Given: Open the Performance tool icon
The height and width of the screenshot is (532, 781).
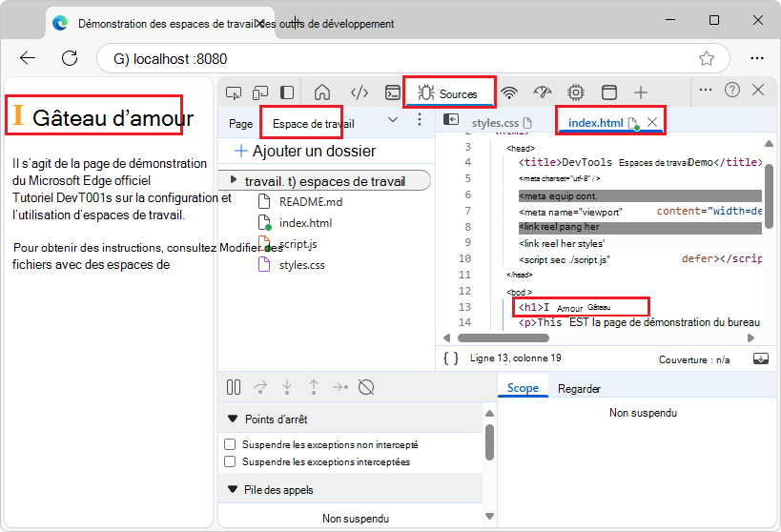Looking at the screenshot, I should pyautogui.click(x=543, y=92).
